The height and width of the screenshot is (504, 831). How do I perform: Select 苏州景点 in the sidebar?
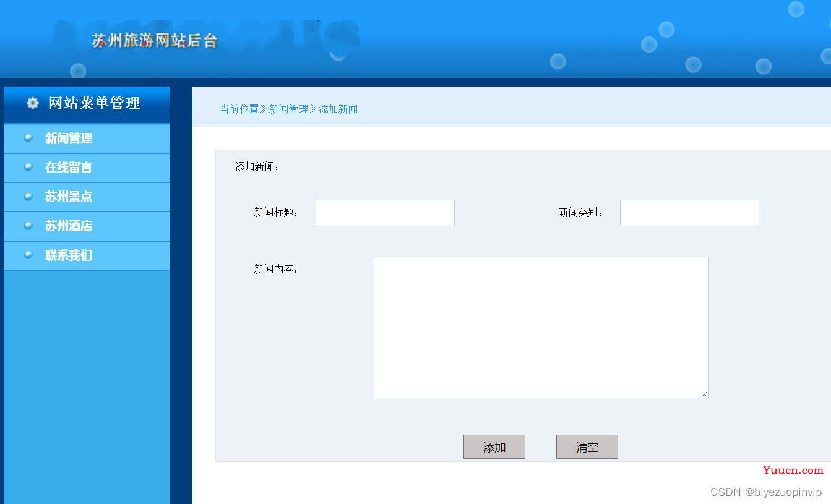(x=87, y=197)
